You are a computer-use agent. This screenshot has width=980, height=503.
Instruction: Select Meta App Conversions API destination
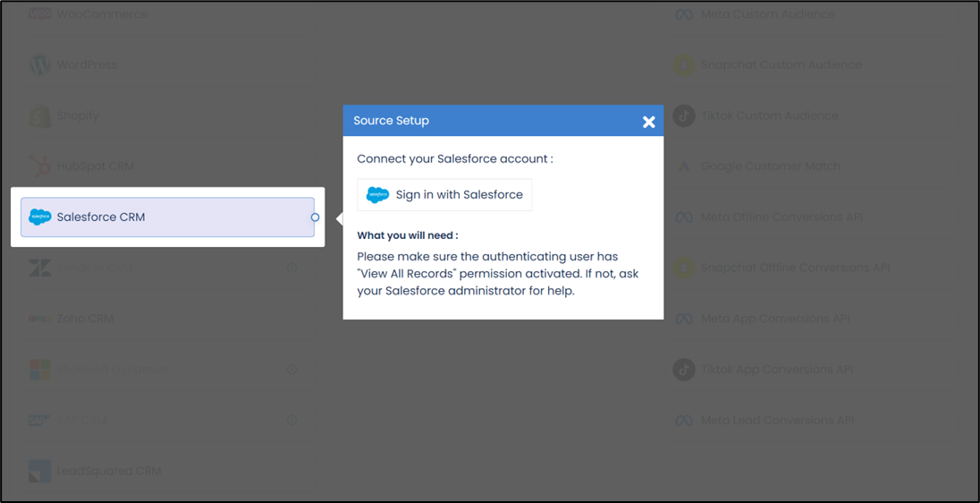[810, 319]
